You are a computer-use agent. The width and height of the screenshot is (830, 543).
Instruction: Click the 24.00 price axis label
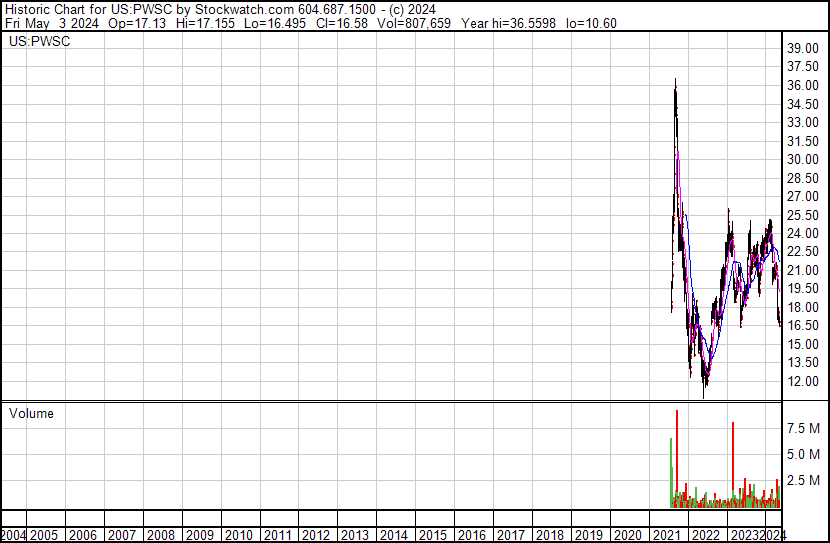(803, 234)
